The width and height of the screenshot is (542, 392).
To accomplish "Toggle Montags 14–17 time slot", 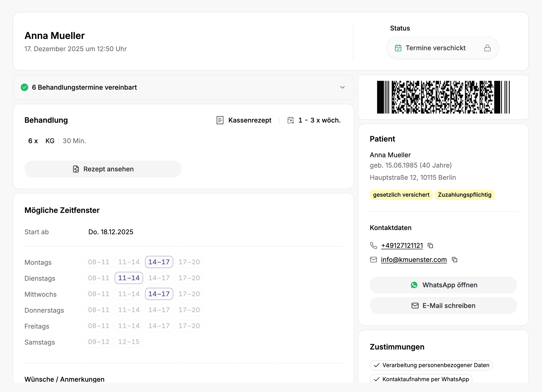I will click(x=159, y=262).
